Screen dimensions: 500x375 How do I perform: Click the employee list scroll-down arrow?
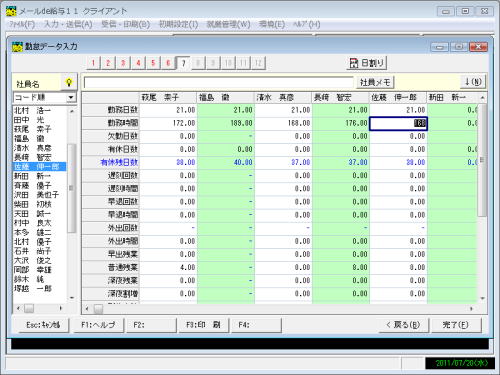tap(72, 298)
